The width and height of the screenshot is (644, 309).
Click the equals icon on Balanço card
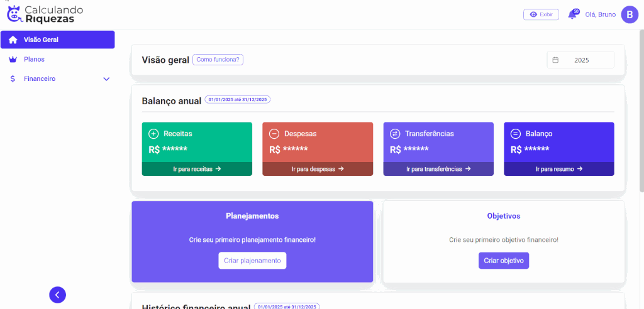click(x=516, y=134)
